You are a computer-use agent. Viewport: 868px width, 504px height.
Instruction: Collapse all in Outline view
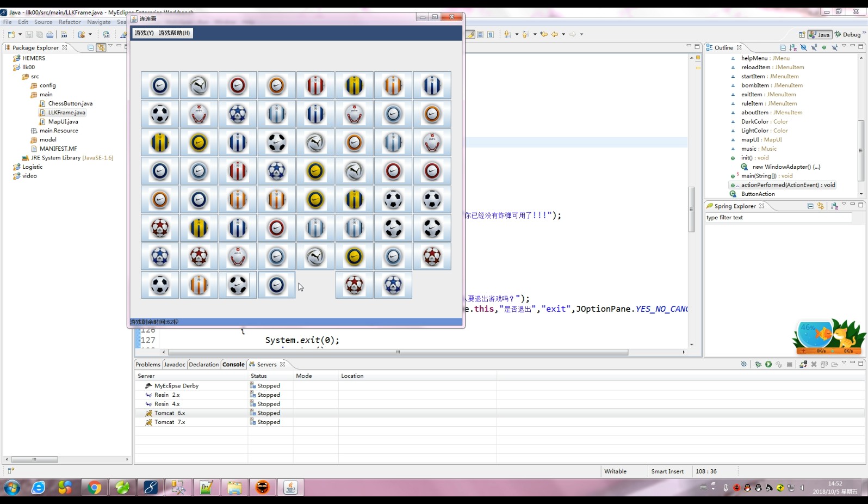click(783, 48)
